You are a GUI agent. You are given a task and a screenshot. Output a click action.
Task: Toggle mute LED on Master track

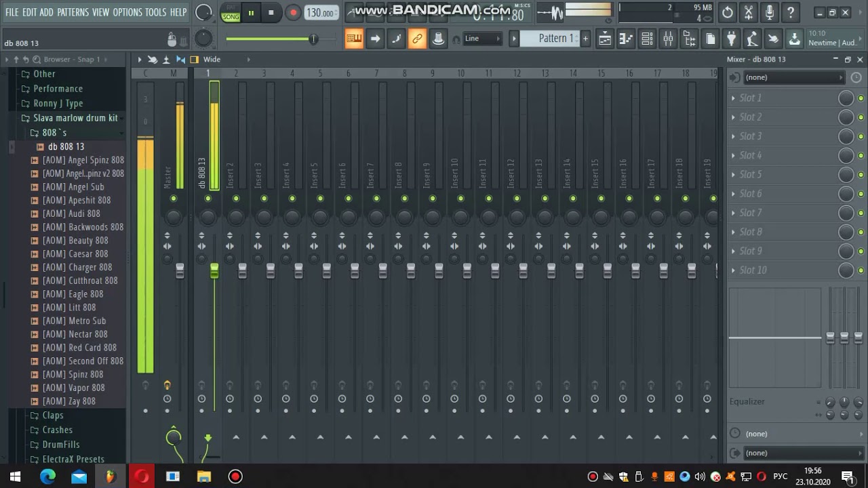click(174, 199)
